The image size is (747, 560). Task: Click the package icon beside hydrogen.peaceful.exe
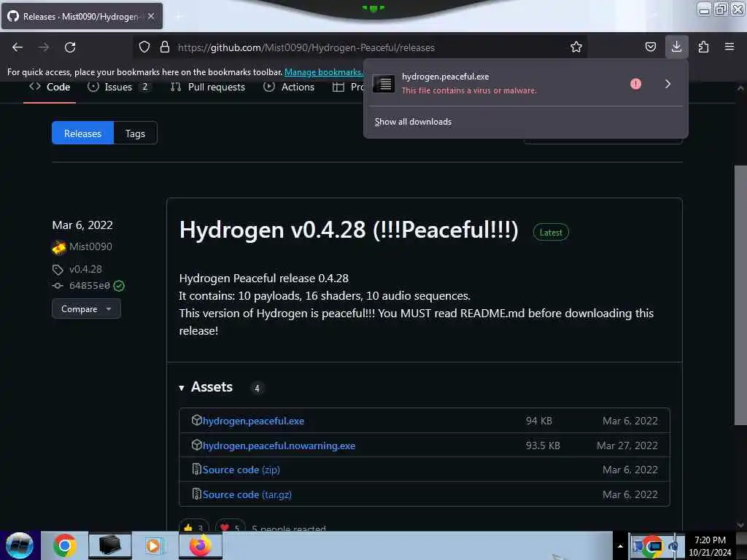pos(197,420)
